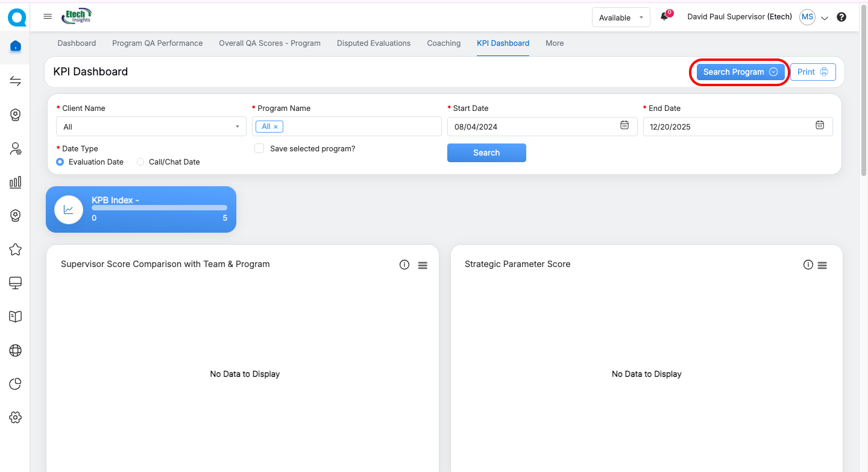This screenshot has width=868, height=472.
Task: Click the settings gear in sidebar
Action: pyautogui.click(x=16, y=417)
